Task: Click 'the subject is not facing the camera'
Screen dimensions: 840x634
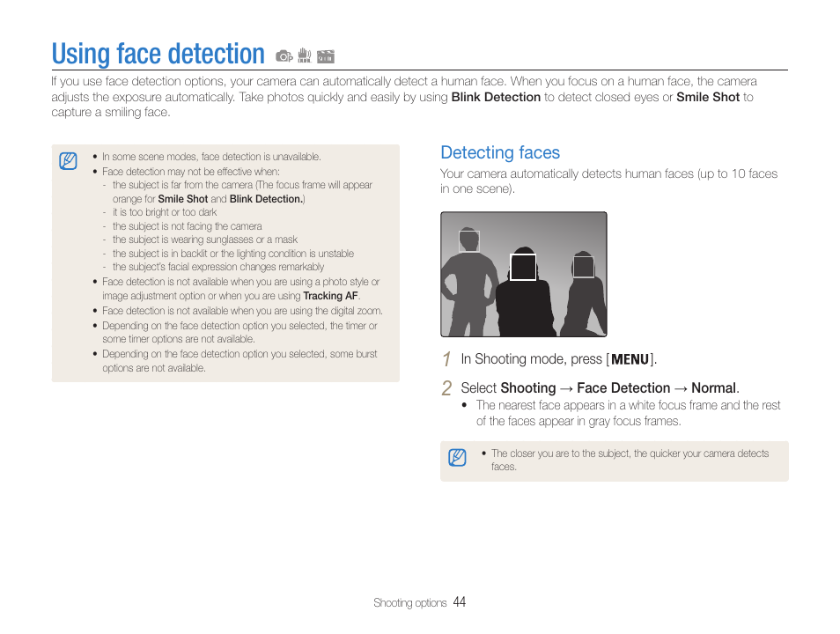Action: 187,226
